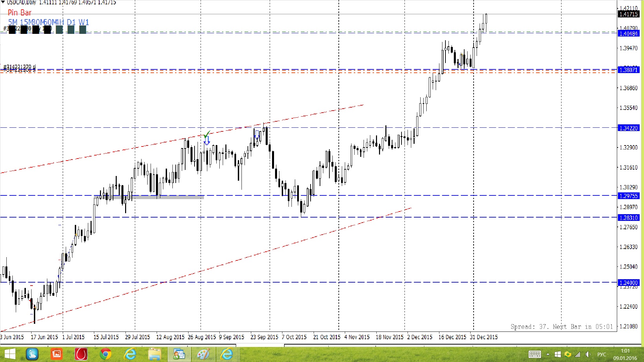Click the 12 Aug 2015 date label
This screenshot has width=644, height=362.
pyautogui.click(x=170, y=337)
